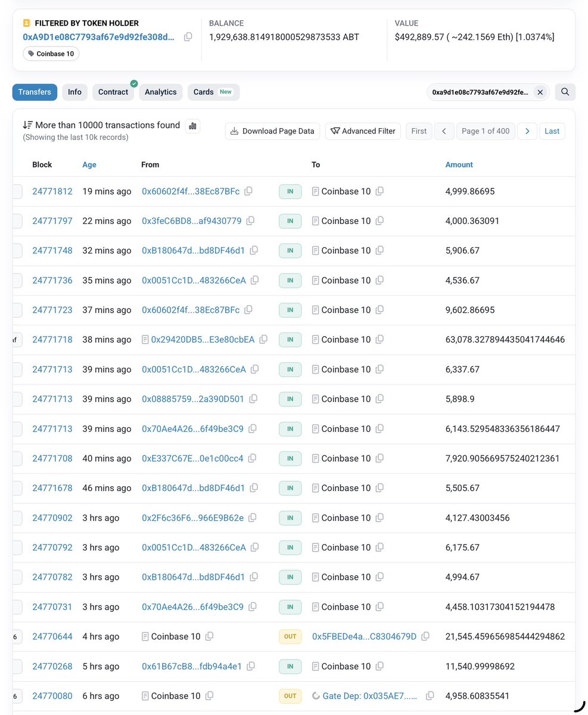Open the search magnifier button
588x715 pixels.
(x=565, y=92)
